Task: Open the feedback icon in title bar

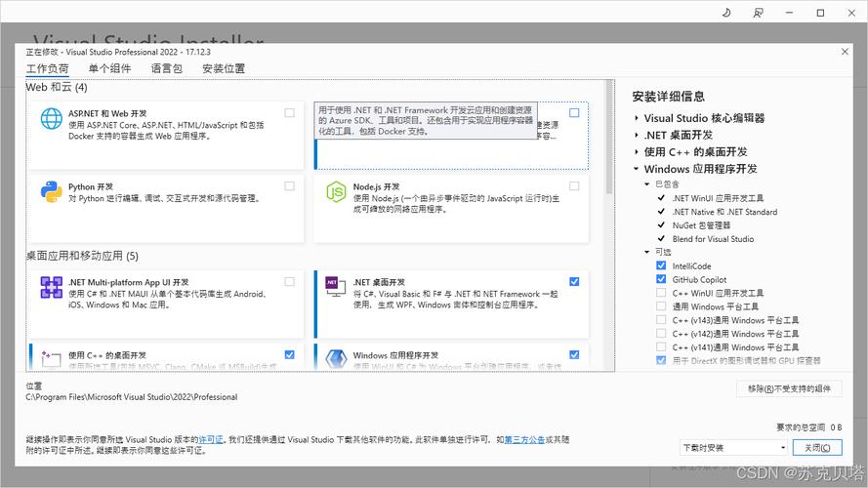Action: click(758, 13)
